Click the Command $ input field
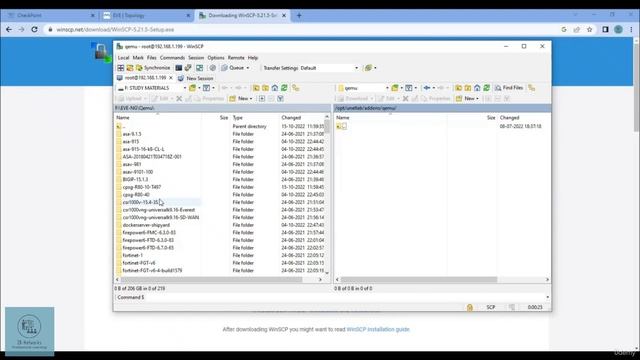The width and height of the screenshot is (640, 360). tap(345, 297)
